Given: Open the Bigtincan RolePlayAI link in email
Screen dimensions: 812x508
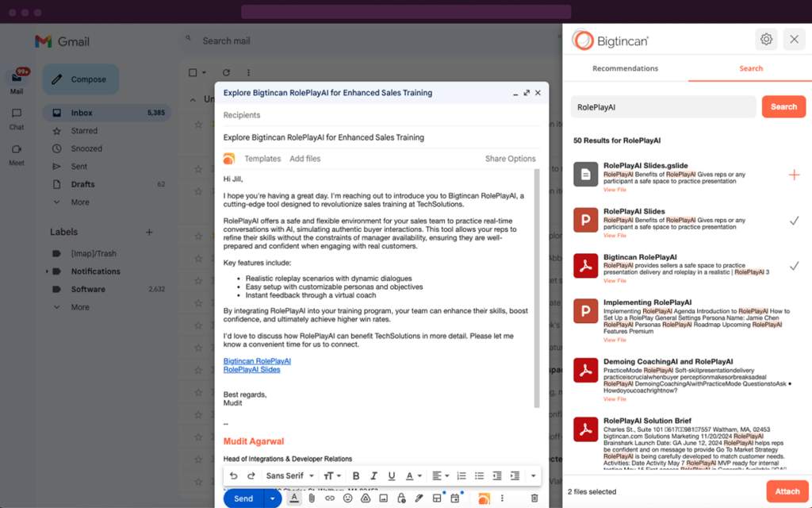Looking at the screenshot, I should (257, 361).
